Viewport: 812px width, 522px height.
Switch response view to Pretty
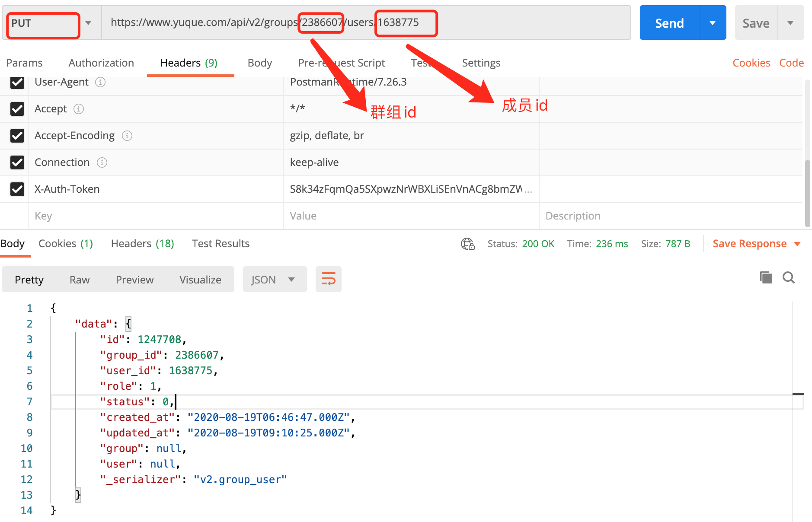(x=29, y=280)
